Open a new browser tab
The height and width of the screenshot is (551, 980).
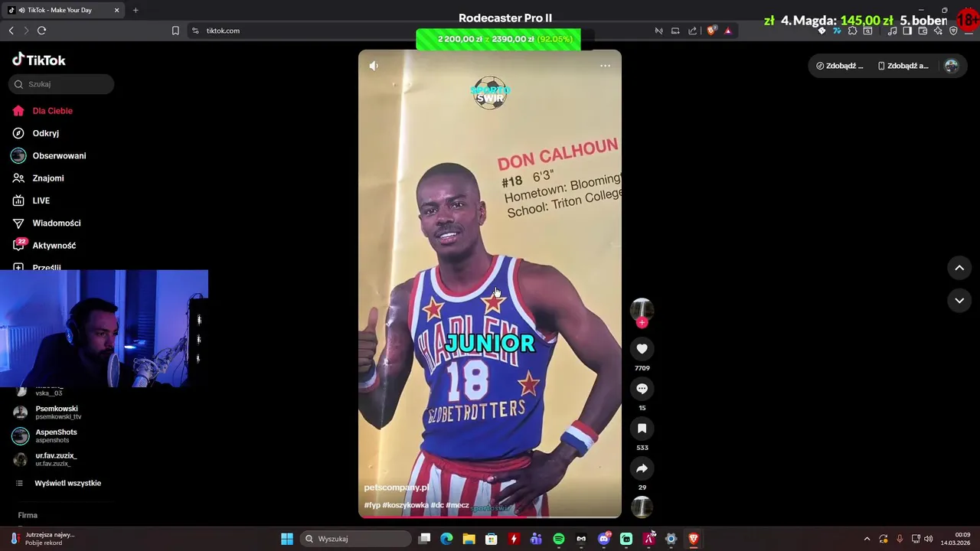click(136, 10)
